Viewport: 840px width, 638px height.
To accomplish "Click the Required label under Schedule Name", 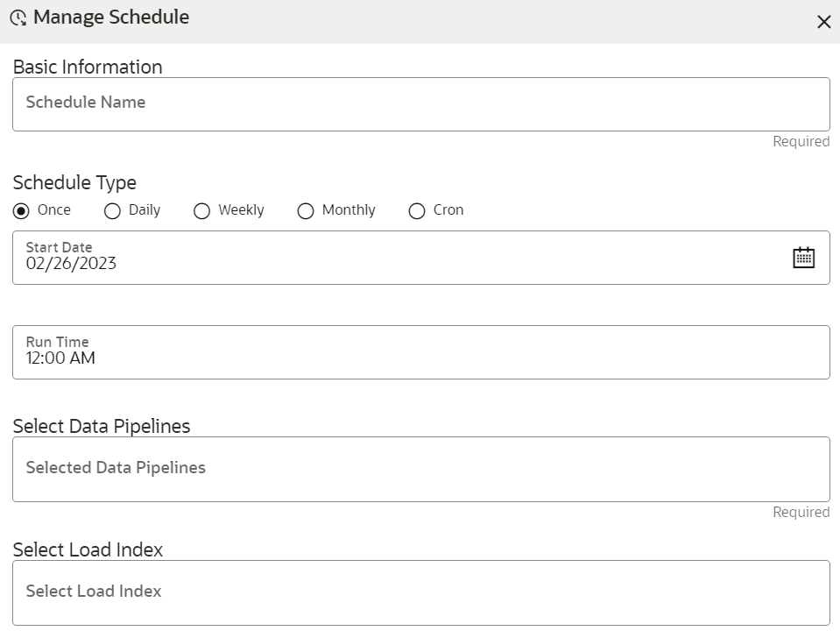I will 801,141.
